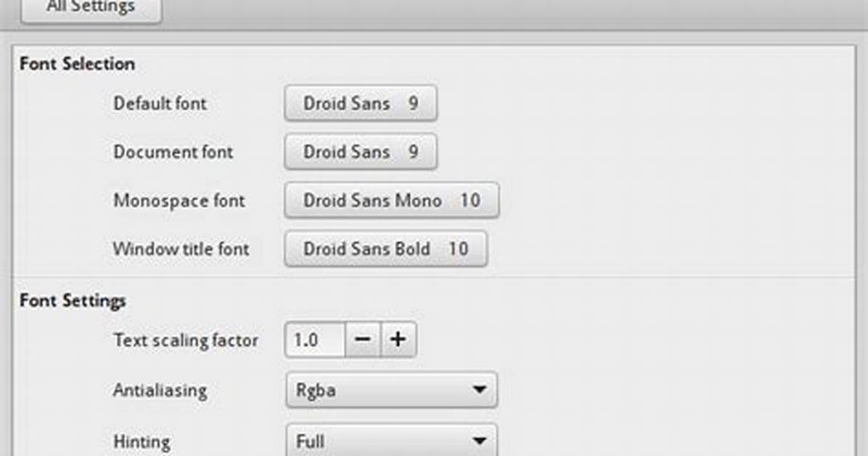Click the Document font label
868x456 pixels.
(x=173, y=152)
